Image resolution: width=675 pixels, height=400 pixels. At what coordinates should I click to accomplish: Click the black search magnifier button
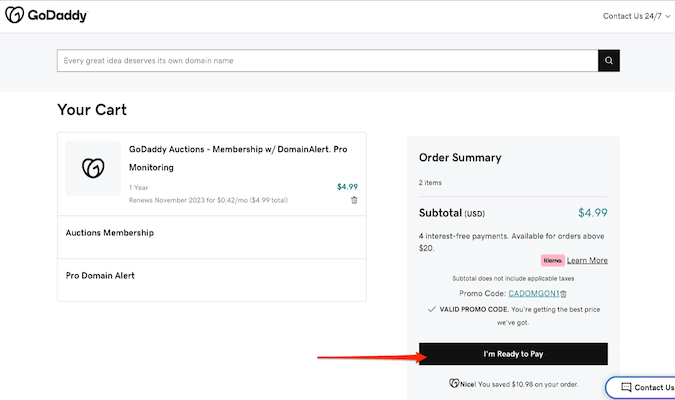[609, 61]
